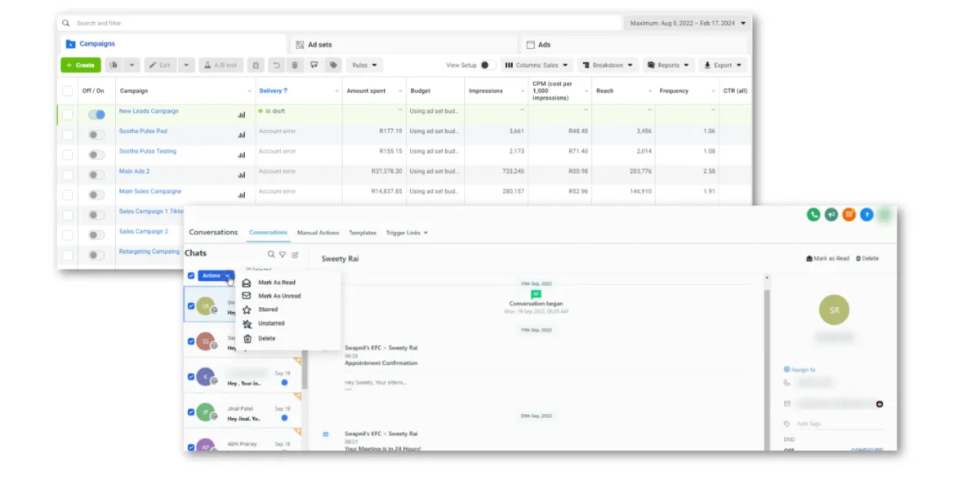
Task: Click the megaphone announcements icon
Action: click(x=831, y=215)
